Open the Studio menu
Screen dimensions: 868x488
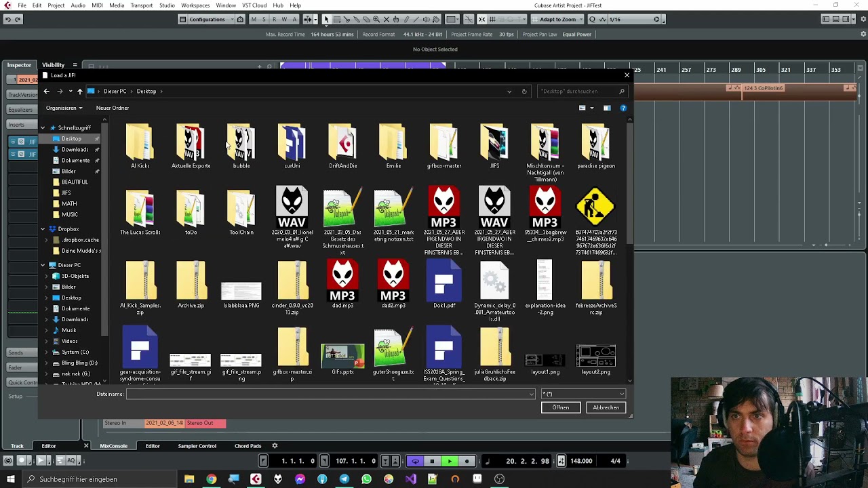coord(167,5)
